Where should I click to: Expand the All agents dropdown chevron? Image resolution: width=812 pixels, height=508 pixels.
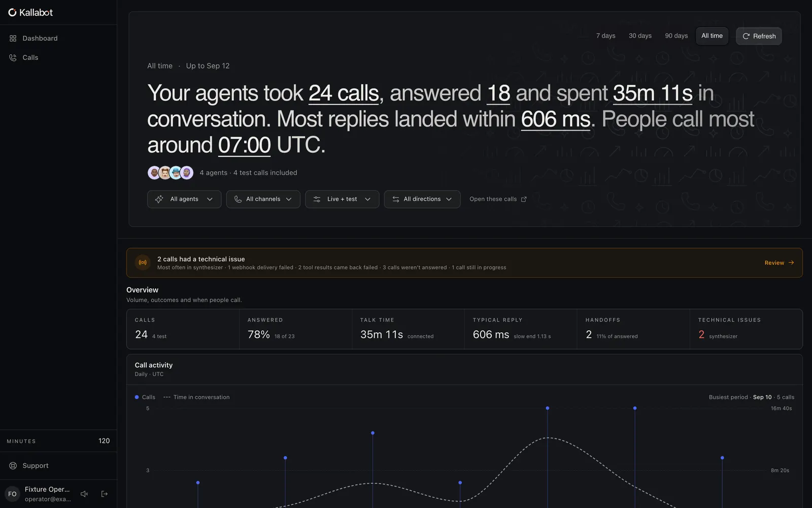coord(210,199)
